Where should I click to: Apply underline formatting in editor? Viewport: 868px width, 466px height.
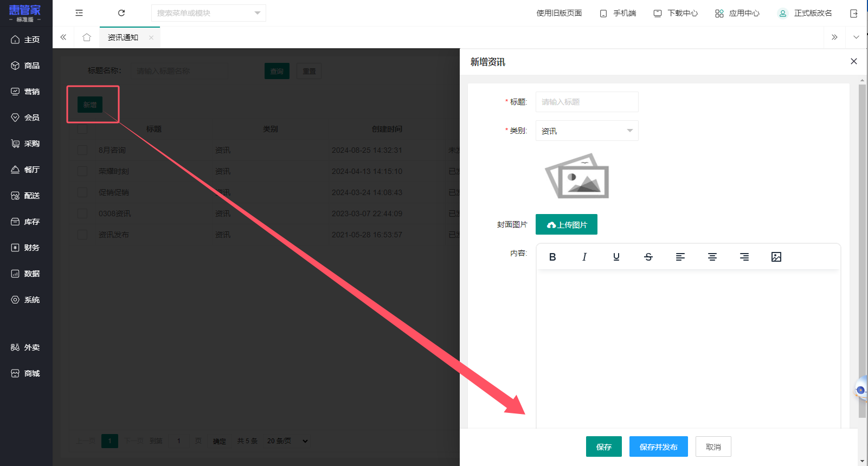click(616, 257)
